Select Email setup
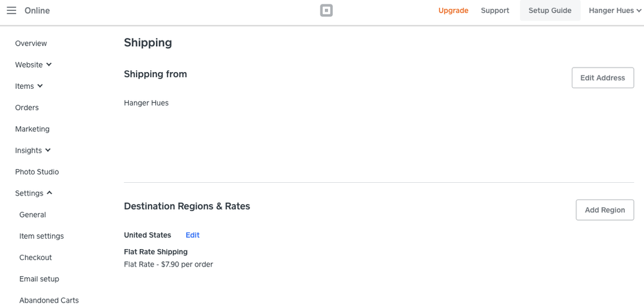This screenshot has width=644, height=307. point(39,279)
